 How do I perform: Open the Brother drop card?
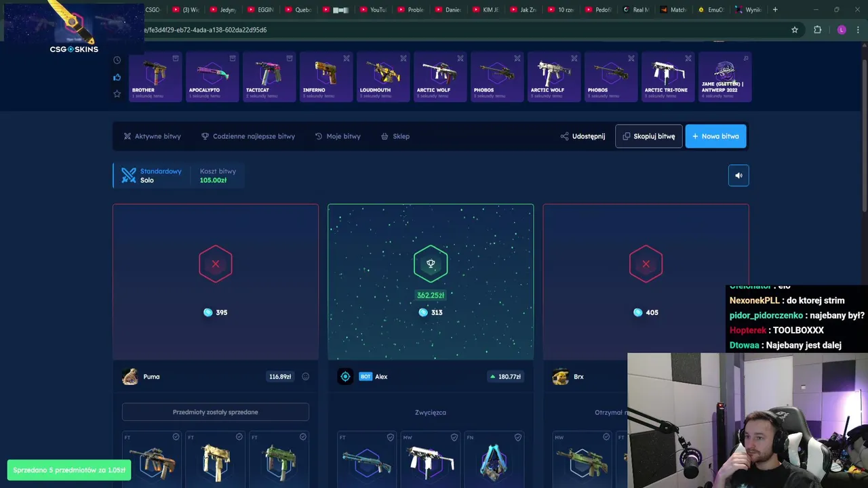click(x=155, y=77)
